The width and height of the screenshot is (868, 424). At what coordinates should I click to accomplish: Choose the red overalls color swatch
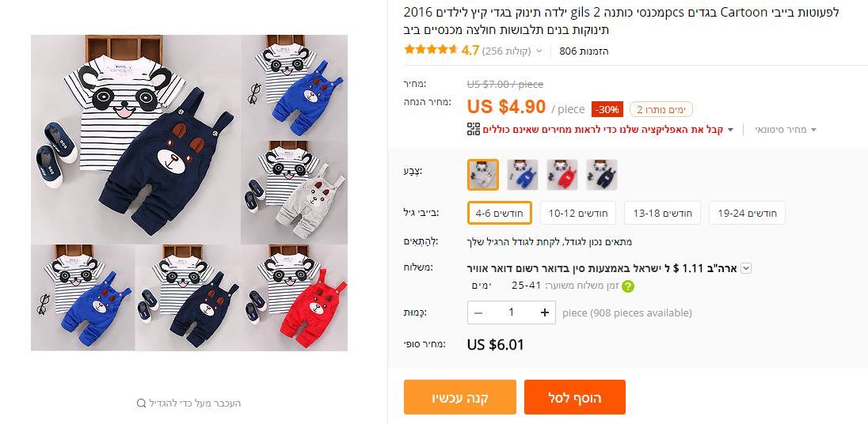point(562,175)
